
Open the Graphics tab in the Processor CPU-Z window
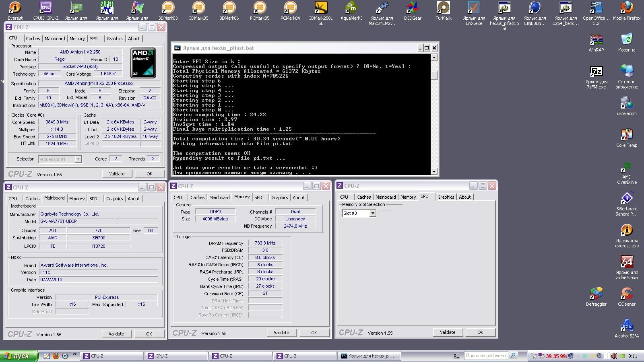115,39
